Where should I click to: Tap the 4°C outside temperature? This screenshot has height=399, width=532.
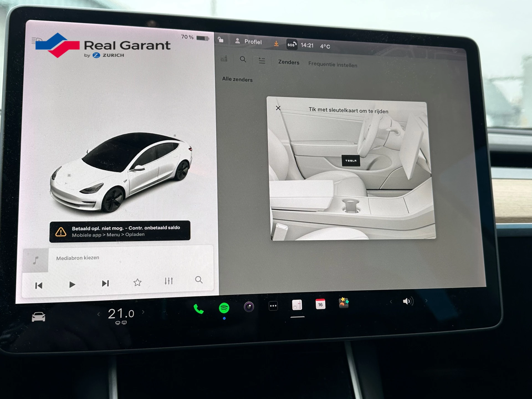(x=325, y=46)
